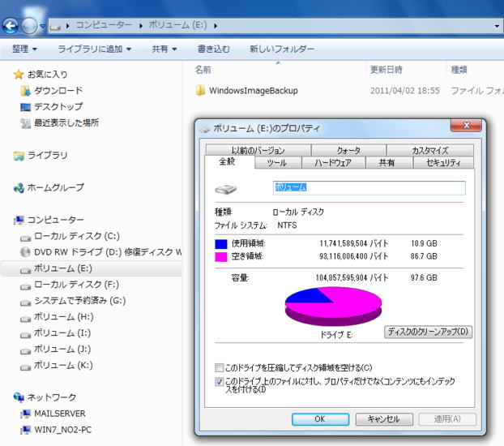The height and width of the screenshot is (446, 504).
Task: Close the ボリューム (E:) properties dialog
Action: pyautogui.click(x=467, y=125)
